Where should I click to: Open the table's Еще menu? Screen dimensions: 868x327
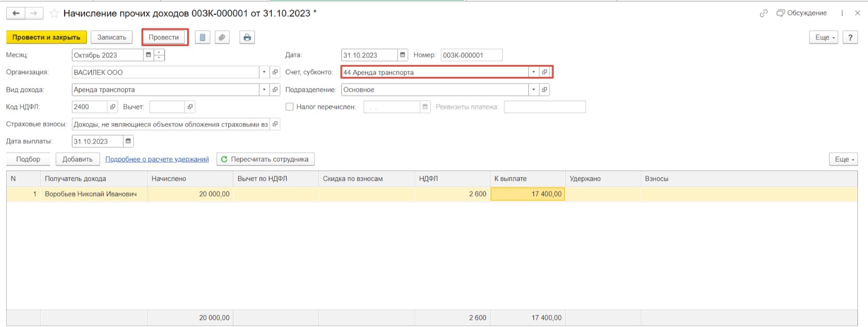pos(843,159)
